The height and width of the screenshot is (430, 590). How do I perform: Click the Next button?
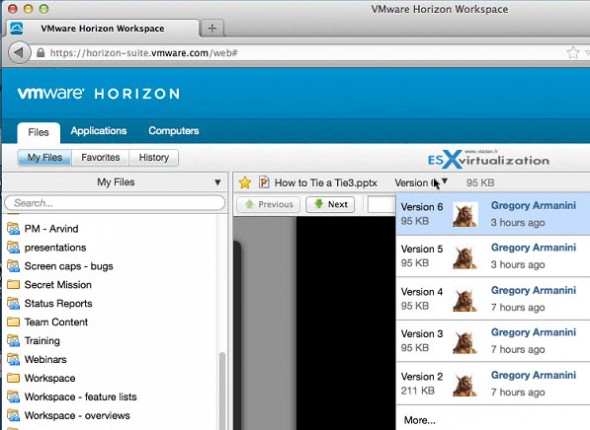330,204
